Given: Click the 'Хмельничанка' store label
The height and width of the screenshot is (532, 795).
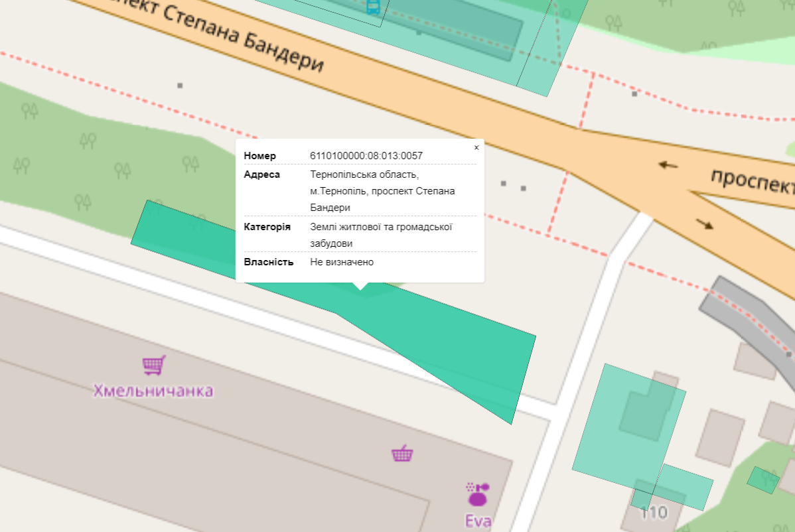Looking at the screenshot, I should 153,391.
